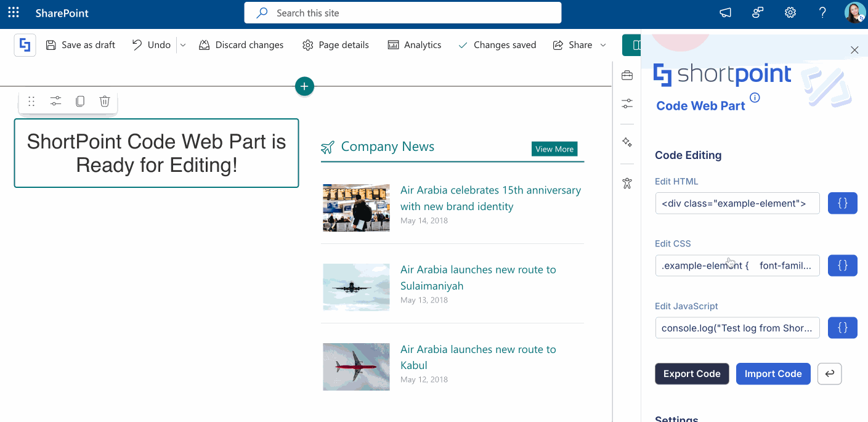Open the user profile avatar
Screen dimensions: 868x422
pyautogui.click(x=854, y=13)
